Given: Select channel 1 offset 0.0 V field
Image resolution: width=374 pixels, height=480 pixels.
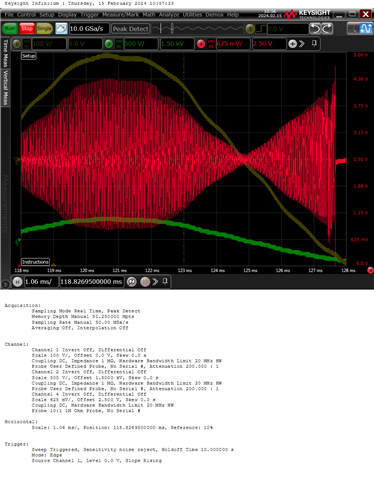Looking at the screenshot, I should (85, 44).
